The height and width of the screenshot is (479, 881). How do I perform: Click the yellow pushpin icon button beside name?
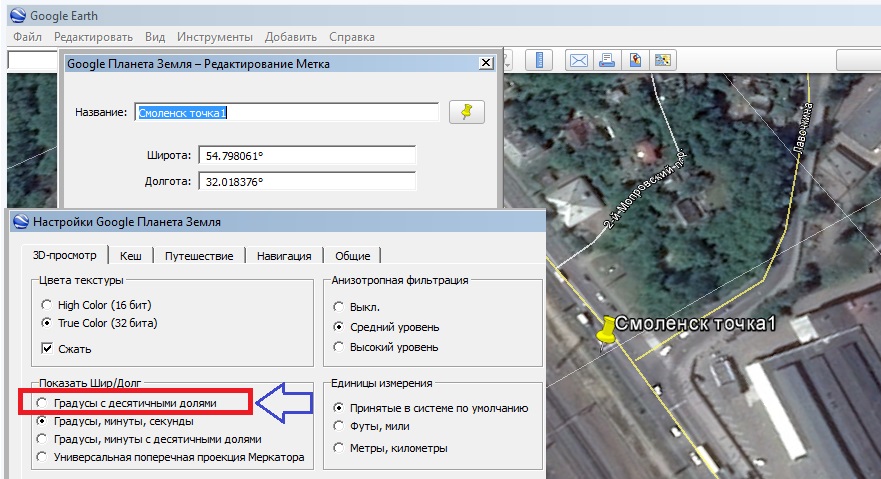pyautogui.click(x=466, y=112)
